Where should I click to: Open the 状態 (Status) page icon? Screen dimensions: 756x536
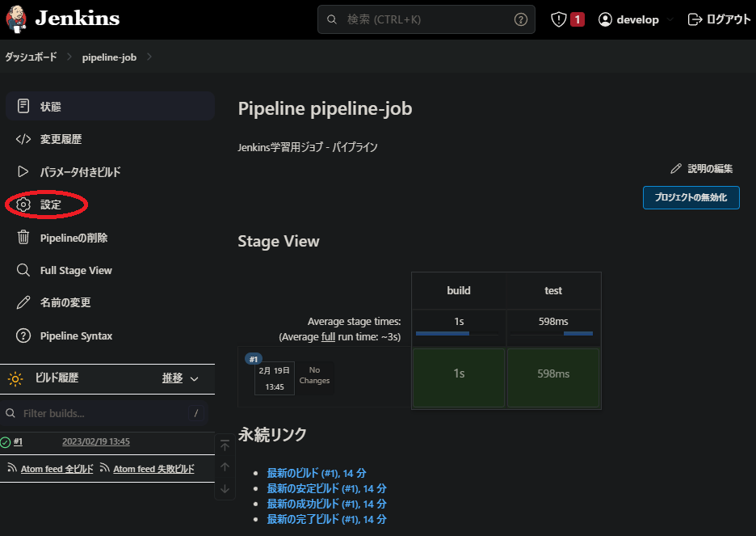pos(22,106)
